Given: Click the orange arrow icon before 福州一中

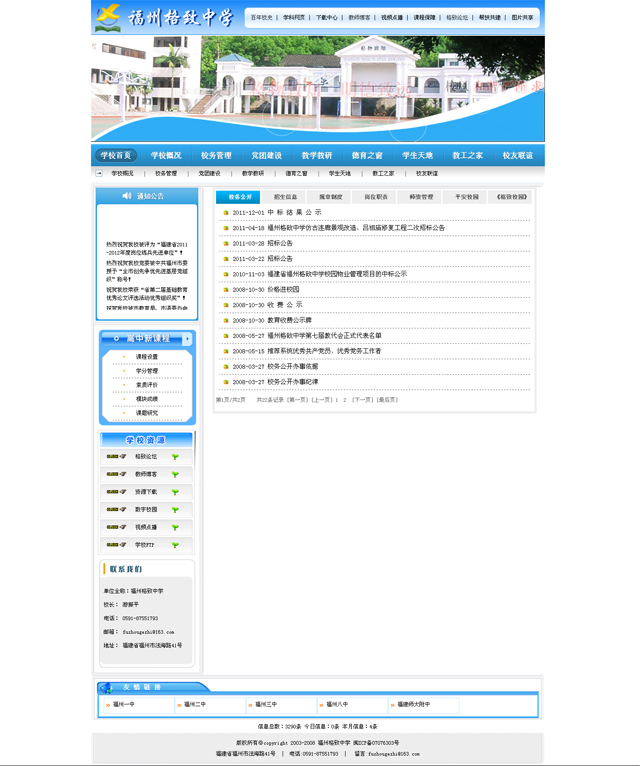Looking at the screenshot, I should tap(108, 705).
